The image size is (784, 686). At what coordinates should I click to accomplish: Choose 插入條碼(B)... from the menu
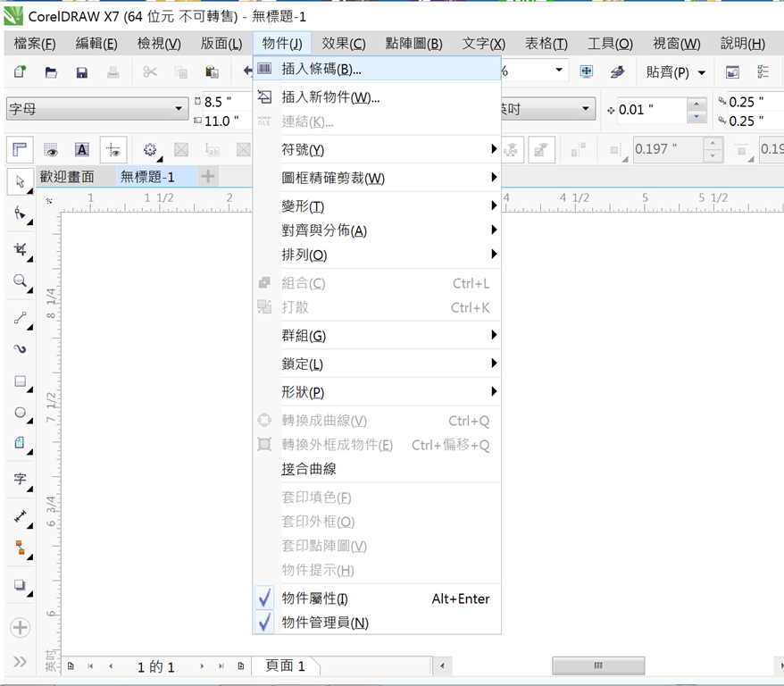click(x=377, y=69)
